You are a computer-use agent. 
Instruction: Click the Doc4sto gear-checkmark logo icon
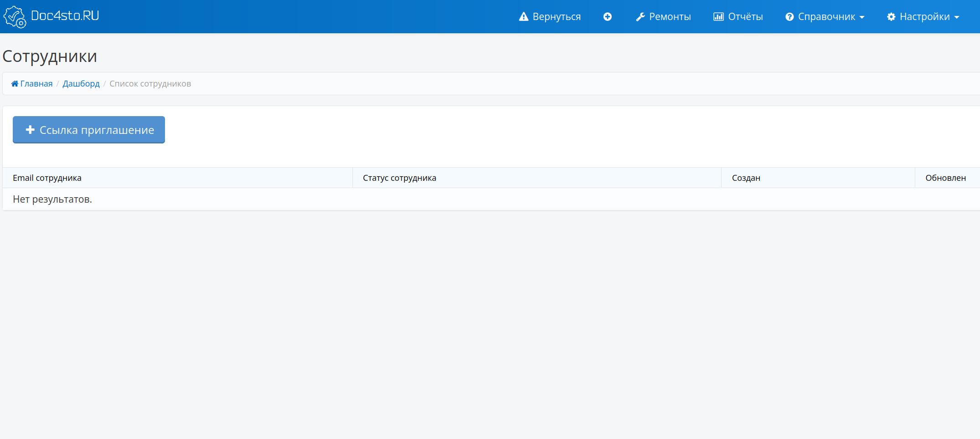pos(15,17)
